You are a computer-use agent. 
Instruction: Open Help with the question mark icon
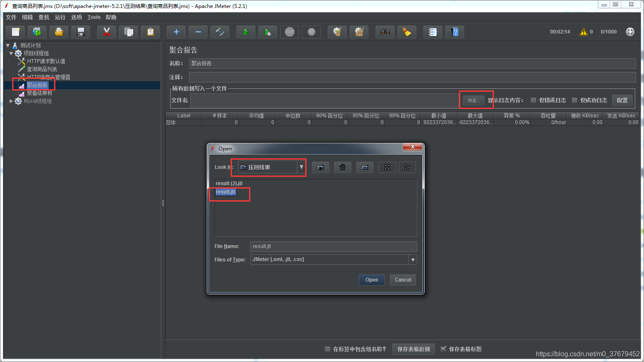point(455,32)
